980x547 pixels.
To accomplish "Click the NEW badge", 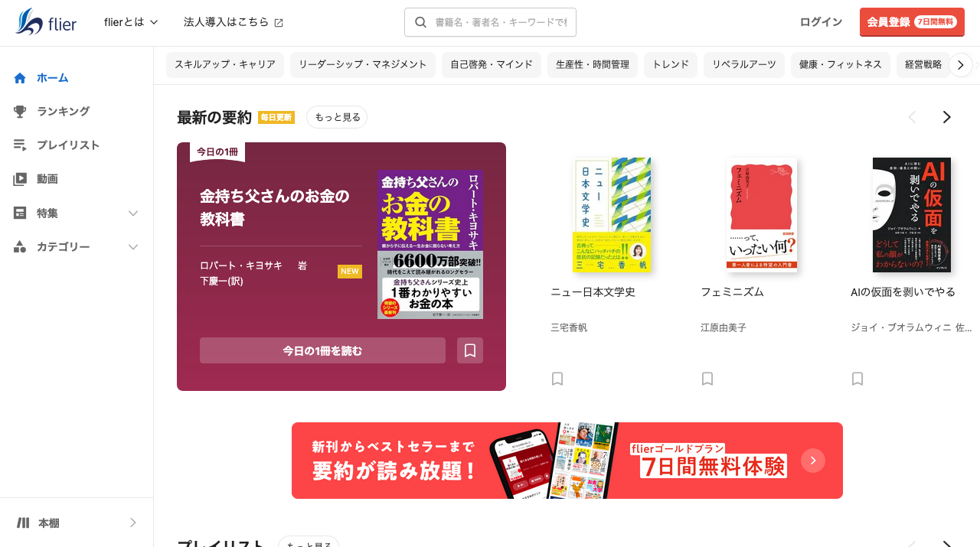I will tap(350, 271).
